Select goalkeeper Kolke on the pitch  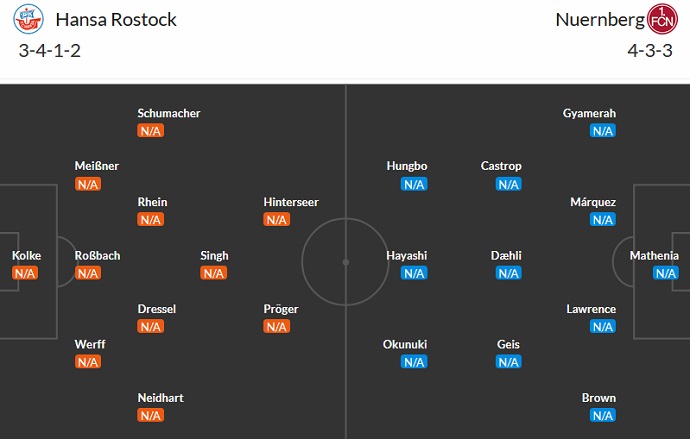[x=26, y=256]
